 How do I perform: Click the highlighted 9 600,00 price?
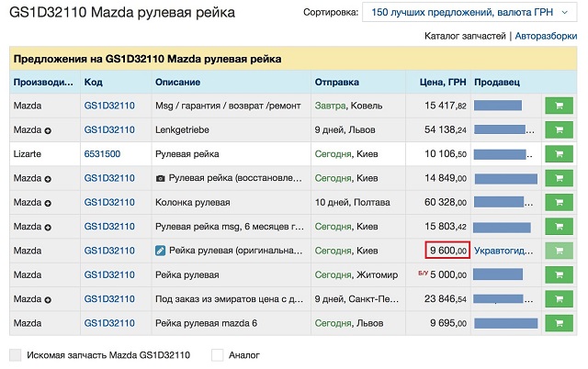point(447,250)
